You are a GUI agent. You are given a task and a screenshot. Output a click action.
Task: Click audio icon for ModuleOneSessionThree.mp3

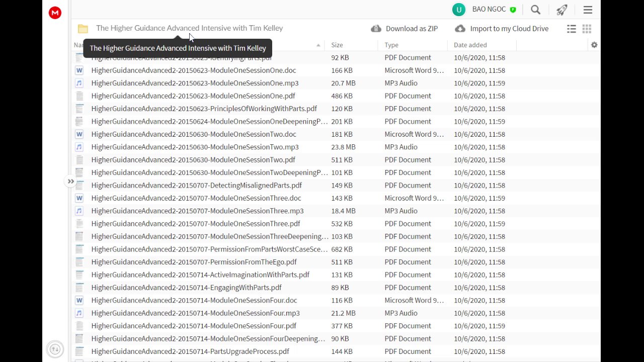[x=79, y=211]
